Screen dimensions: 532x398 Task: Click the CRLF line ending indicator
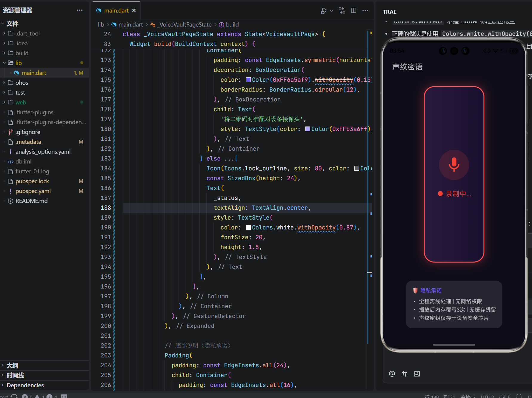pos(505,396)
